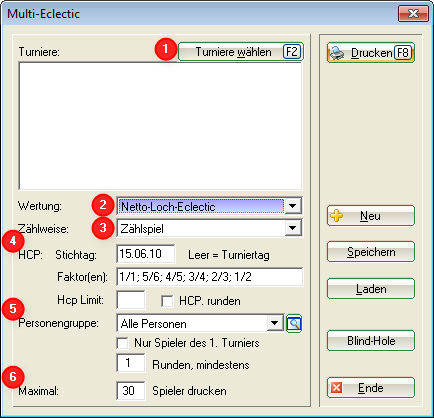
Task: Open the Blind-Hole button
Action: [x=371, y=341]
